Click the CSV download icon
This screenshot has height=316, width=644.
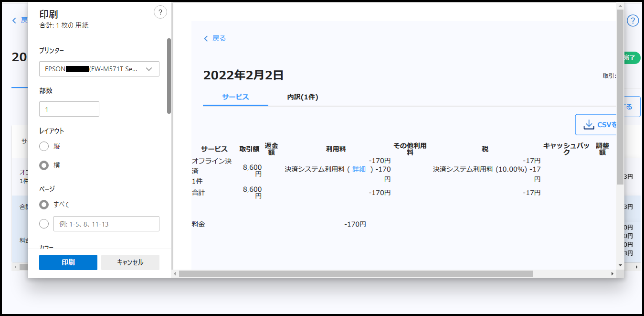coord(589,125)
